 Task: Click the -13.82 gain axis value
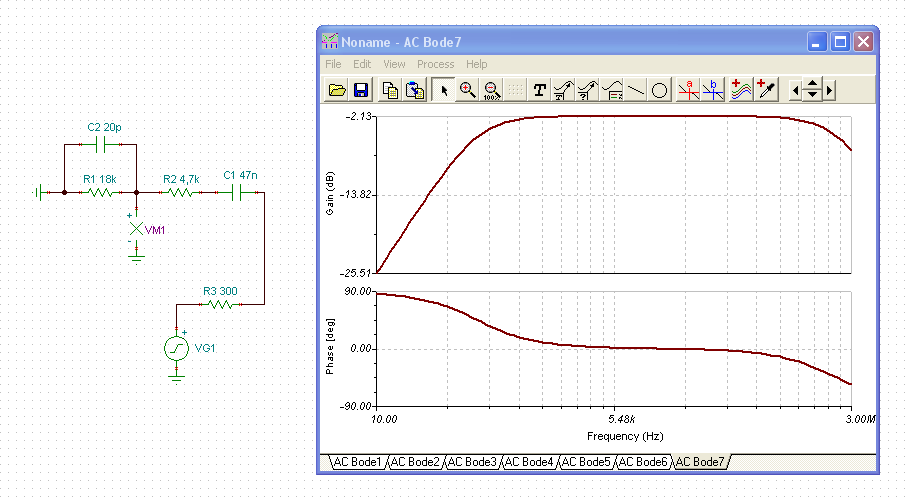click(x=354, y=194)
